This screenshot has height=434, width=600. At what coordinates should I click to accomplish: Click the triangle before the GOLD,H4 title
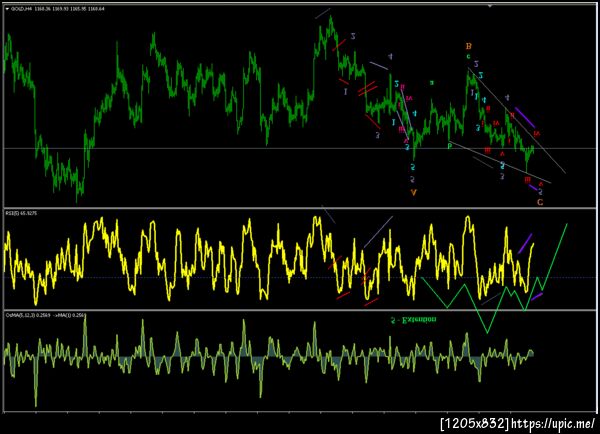point(7,8)
